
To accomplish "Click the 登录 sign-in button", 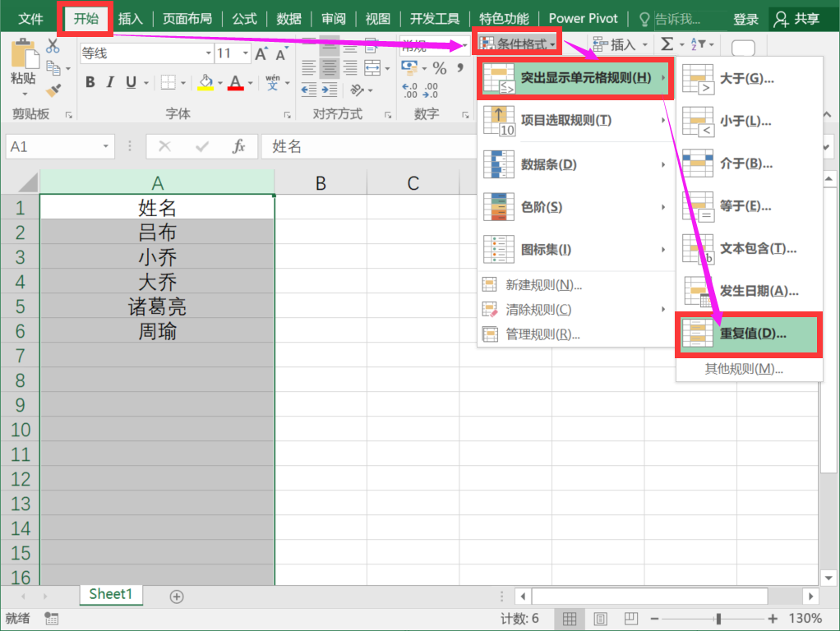I will pyautogui.click(x=745, y=19).
